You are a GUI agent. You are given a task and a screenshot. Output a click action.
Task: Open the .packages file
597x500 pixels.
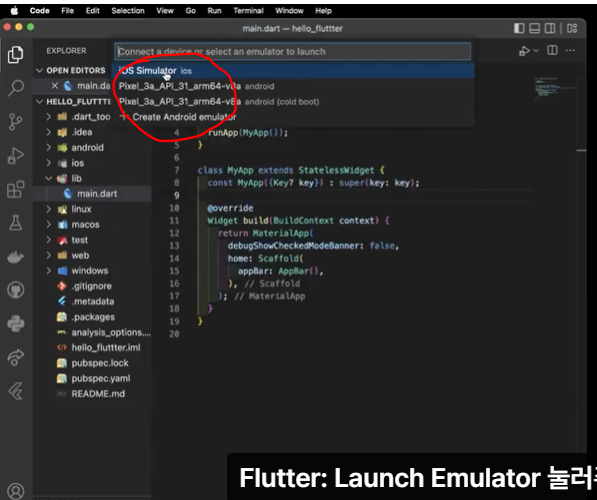click(x=93, y=317)
